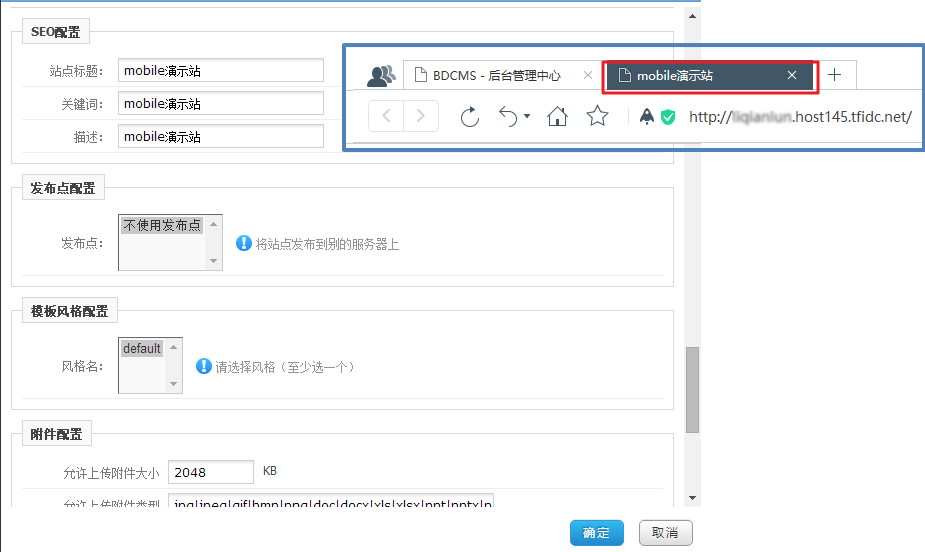Click the 风格名 label
This screenshot has height=552, width=925.
82,366
